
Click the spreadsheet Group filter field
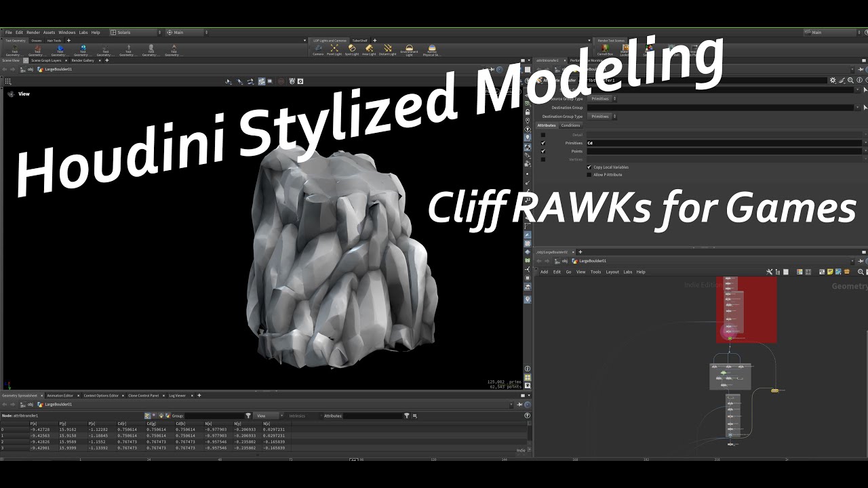[x=214, y=415]
